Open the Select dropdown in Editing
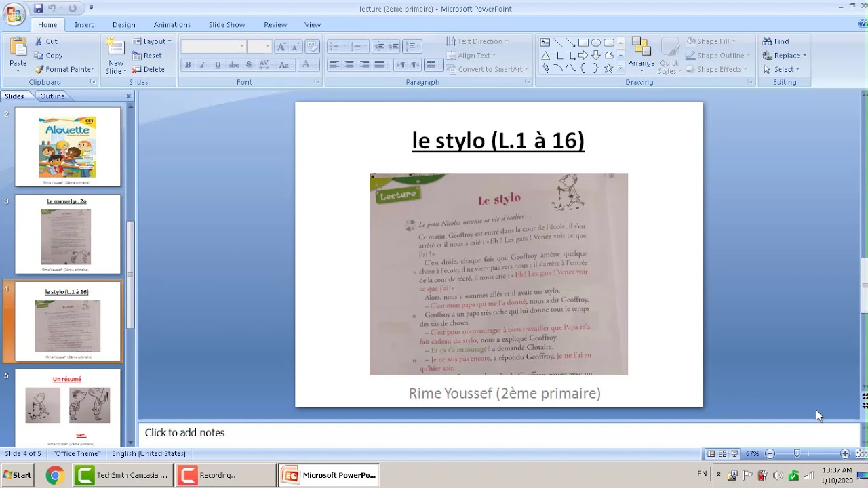The width and height of the screenshot is (868, 488). pos(781,69)
